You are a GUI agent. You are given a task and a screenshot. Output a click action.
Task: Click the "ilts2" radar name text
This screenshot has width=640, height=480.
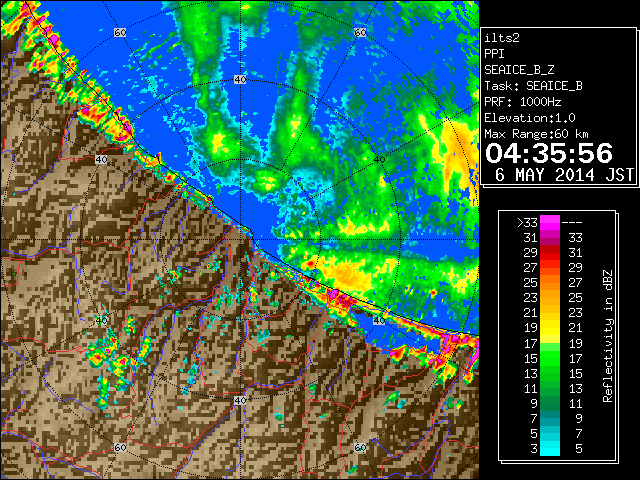pyautogui.click(x=502, y=38)
